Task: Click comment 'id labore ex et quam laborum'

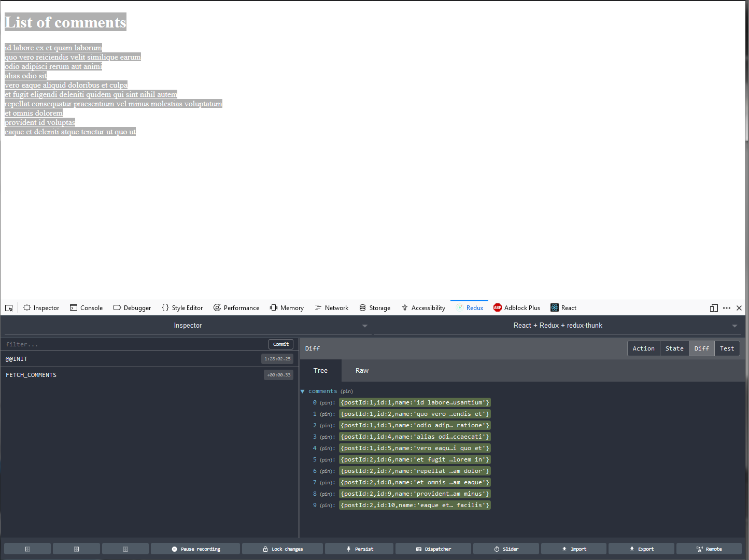Action: [53, 48]
